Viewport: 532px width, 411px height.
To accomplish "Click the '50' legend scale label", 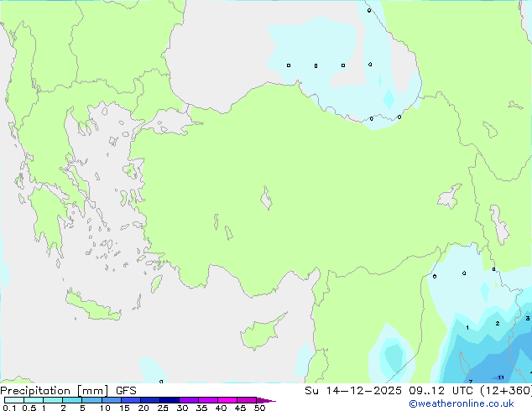I will point(259,408).
